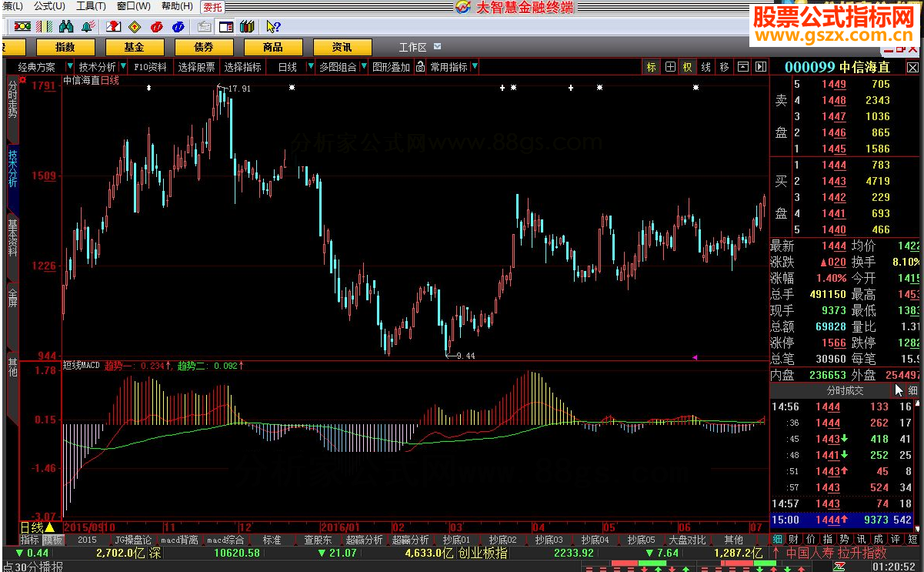
Task: Switch to the macd背离 indicator tab
Action: tap(178, 540)
